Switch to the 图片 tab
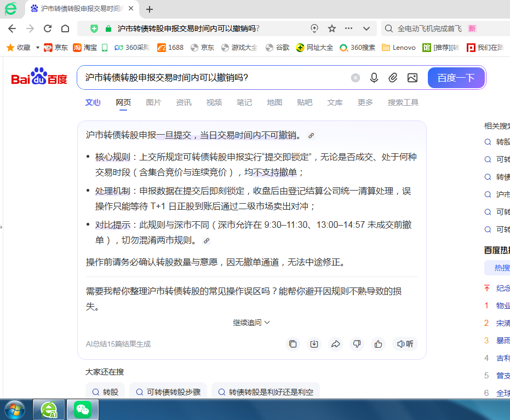510x420 pixels. (153, 102)
